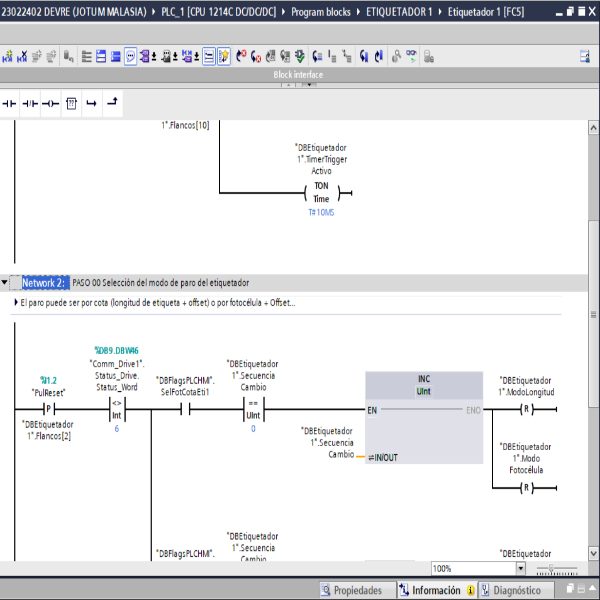This screenshot has height=600, width=600.
Task: Select the Network 2 title label
Action: click(43, 283)
